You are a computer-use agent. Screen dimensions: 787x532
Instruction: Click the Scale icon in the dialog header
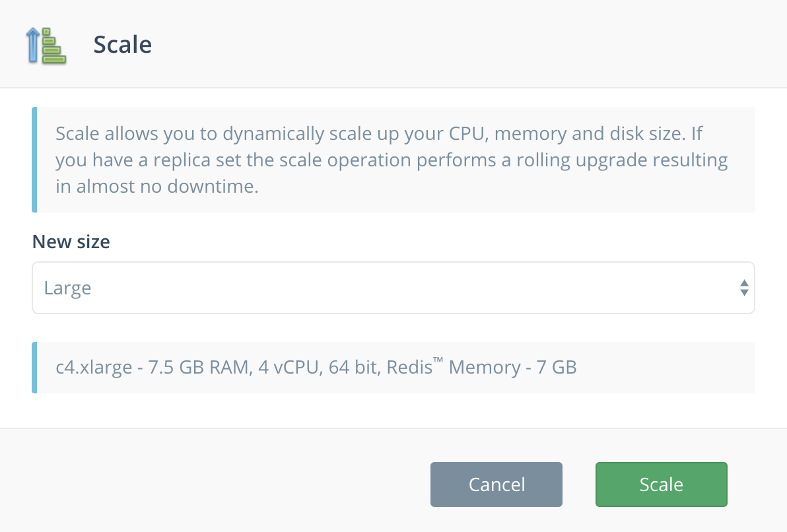(x=46, y=45)
